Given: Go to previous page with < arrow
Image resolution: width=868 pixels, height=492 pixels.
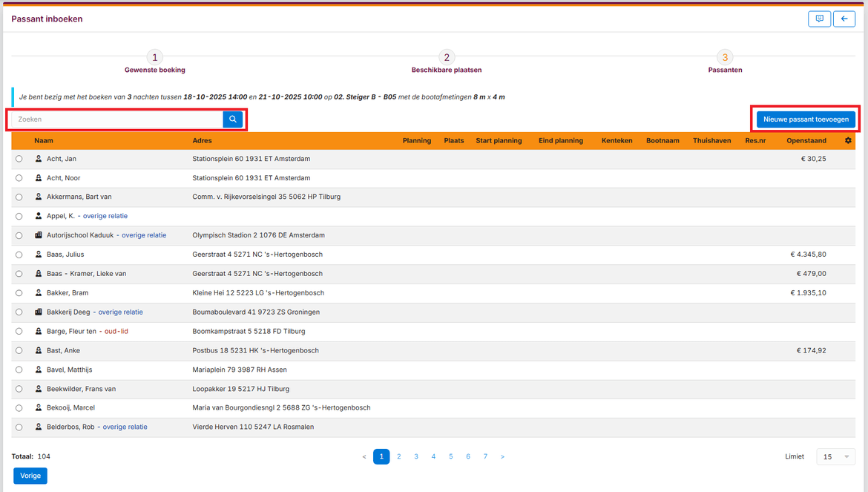Looking at the screenshot, I should pos(364,457).
